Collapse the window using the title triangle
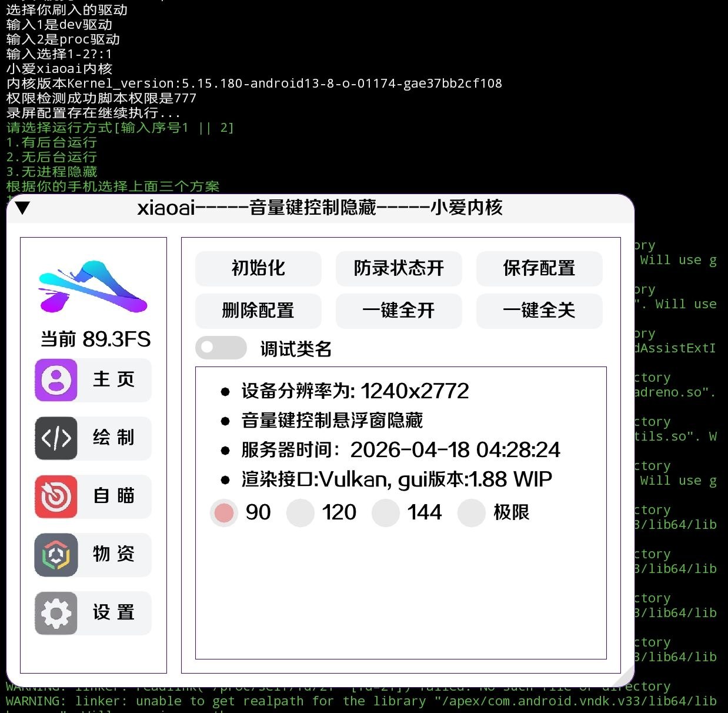This screenshot has width=728, height=713. [x=23, y=208]
